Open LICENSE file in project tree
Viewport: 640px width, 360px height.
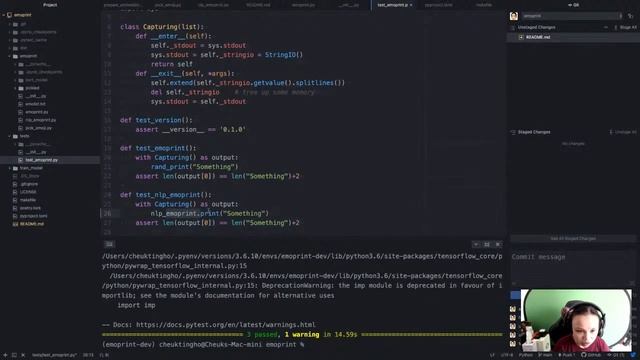tap(28, 192)
